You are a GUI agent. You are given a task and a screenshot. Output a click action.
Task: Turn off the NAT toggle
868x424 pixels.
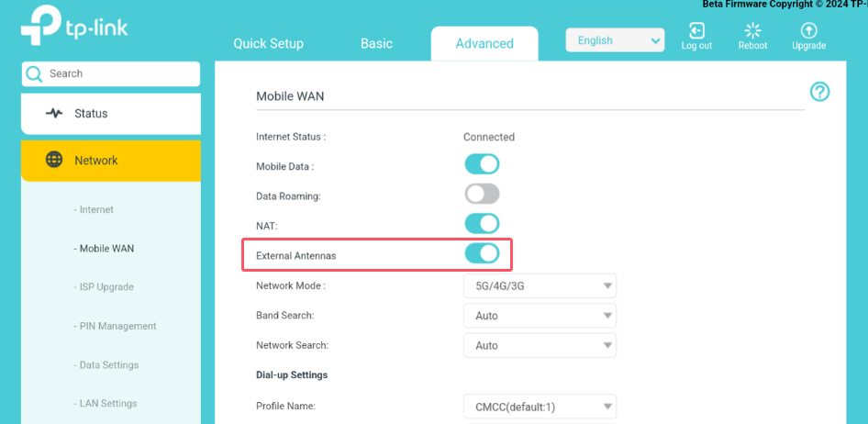[482, 223]
